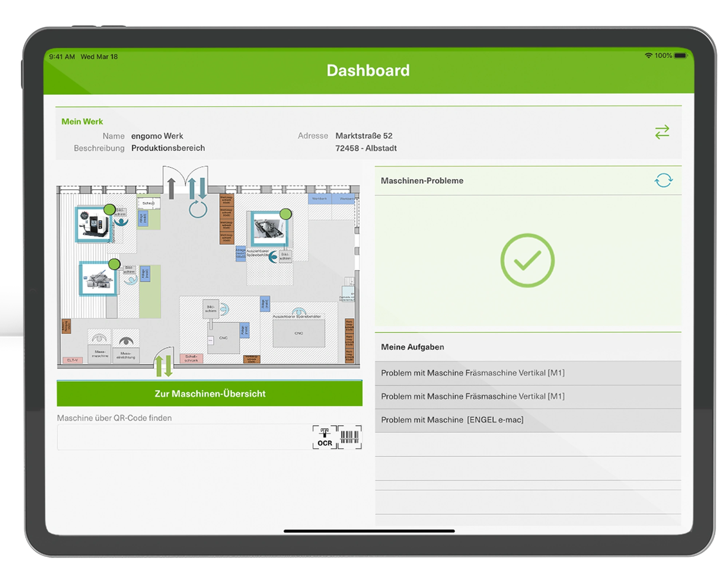
Task: Open the Dashboard title bar
Action: click(369, 70)
